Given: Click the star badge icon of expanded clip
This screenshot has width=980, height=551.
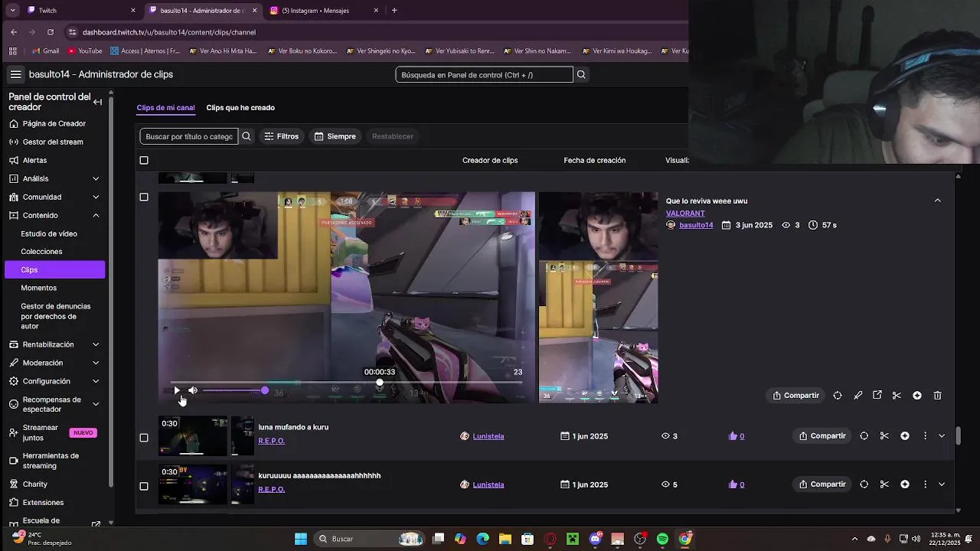Looking at the screenshot, I should pyautogui.click(x=917, y=396).
